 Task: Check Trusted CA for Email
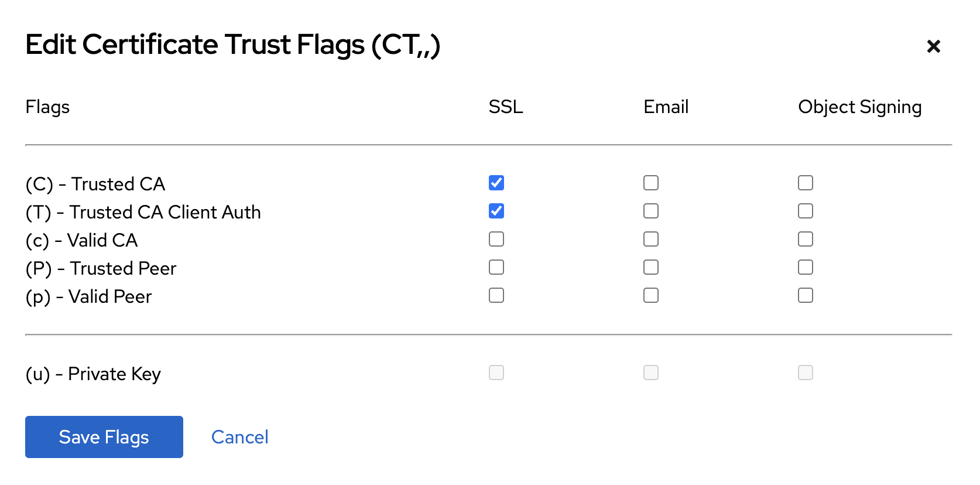coord(651,183)
